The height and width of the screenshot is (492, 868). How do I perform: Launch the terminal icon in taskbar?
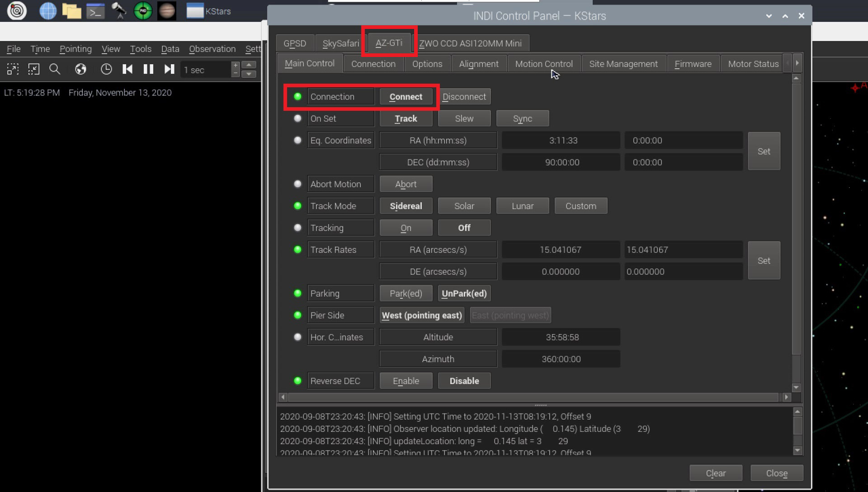click(95, 11)
